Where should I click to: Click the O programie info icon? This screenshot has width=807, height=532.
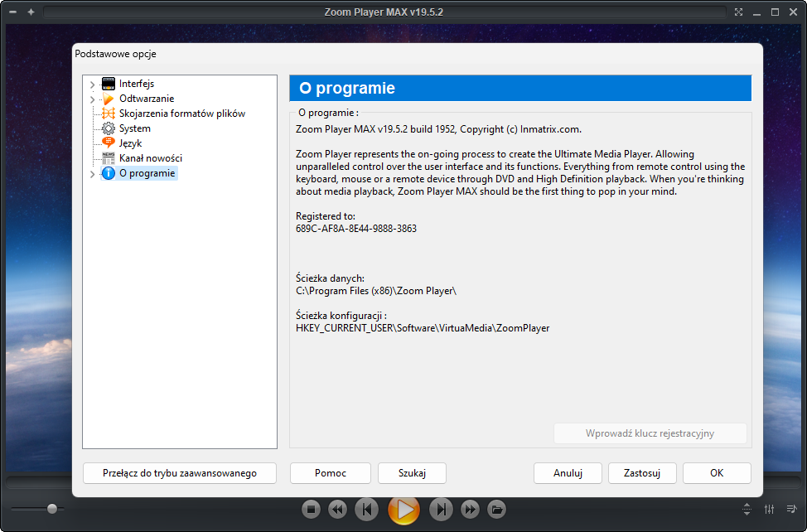108,173
